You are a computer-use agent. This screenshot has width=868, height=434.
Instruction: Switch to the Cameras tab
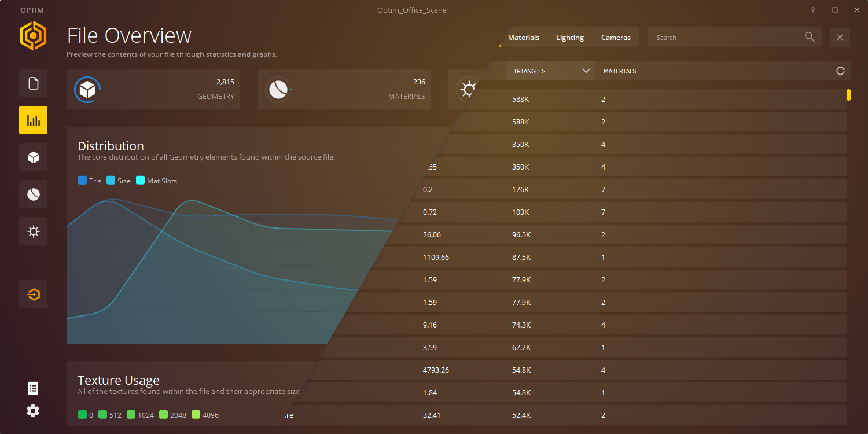[x=616, y=37]
